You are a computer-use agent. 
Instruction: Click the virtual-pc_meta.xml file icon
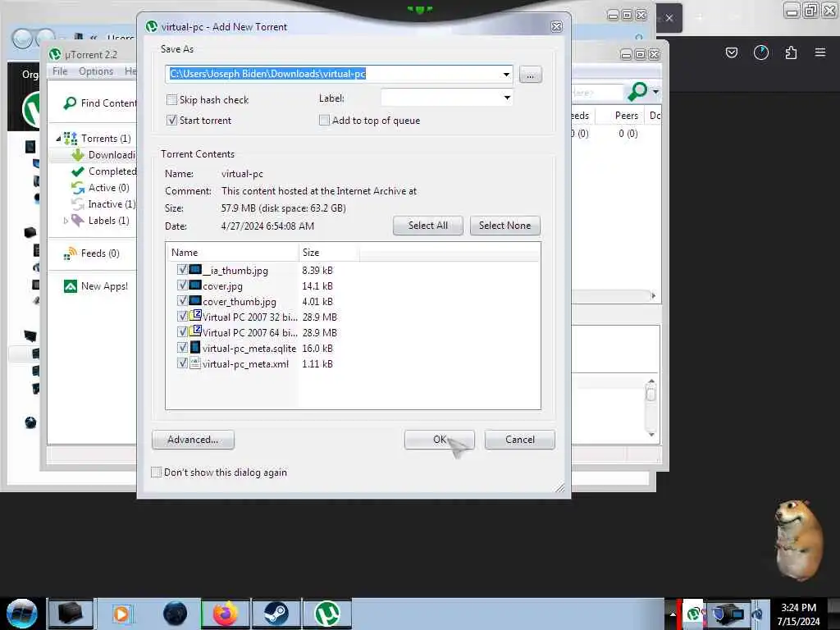(x=195, y=363)
